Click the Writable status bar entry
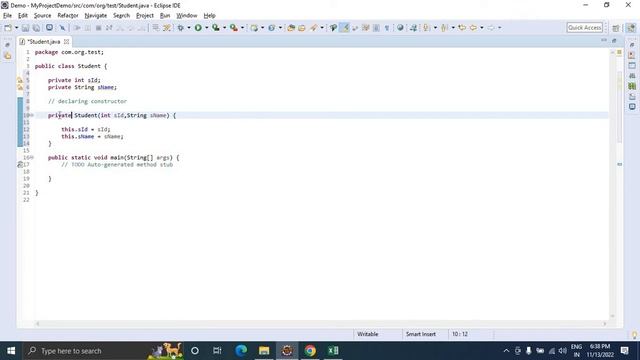The image size is (640, 360). click(x=368, y=334)
